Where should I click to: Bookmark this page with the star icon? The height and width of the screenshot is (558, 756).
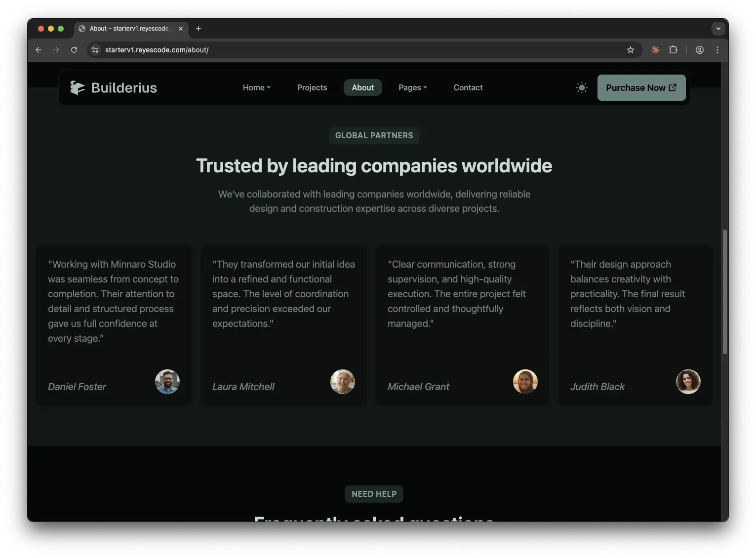click(x=630, y=50)
